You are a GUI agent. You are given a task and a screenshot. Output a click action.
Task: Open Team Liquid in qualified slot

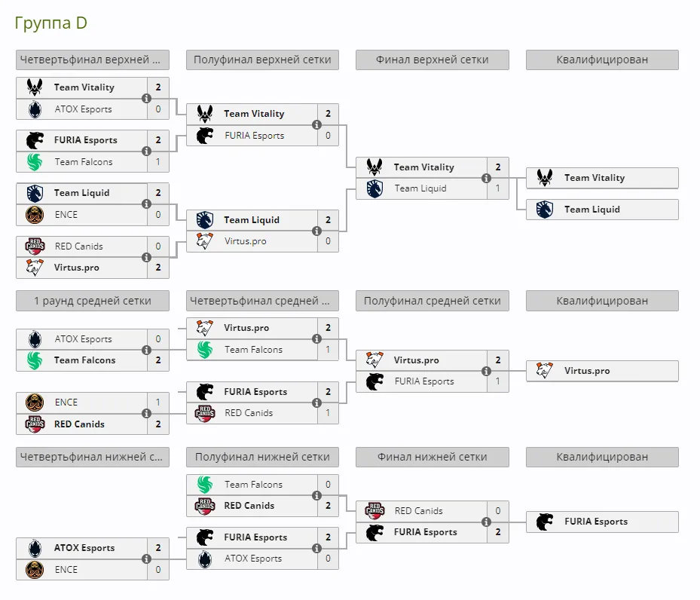pos(602,210)
